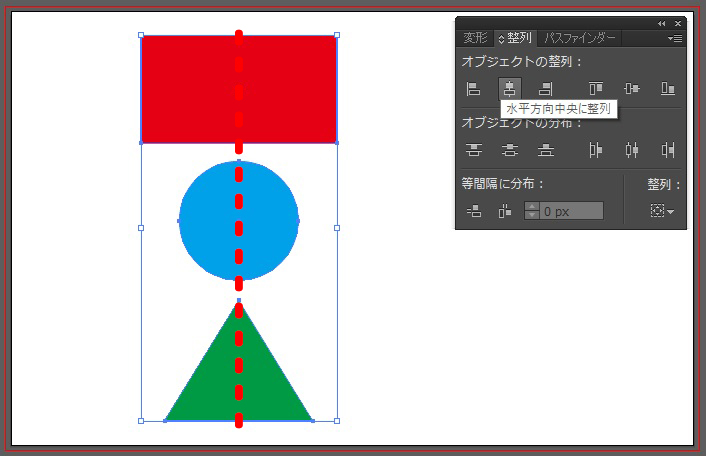Distribute objects by vertical top
Viewport: 706px width, 456px height.
[x=474, y=150]
